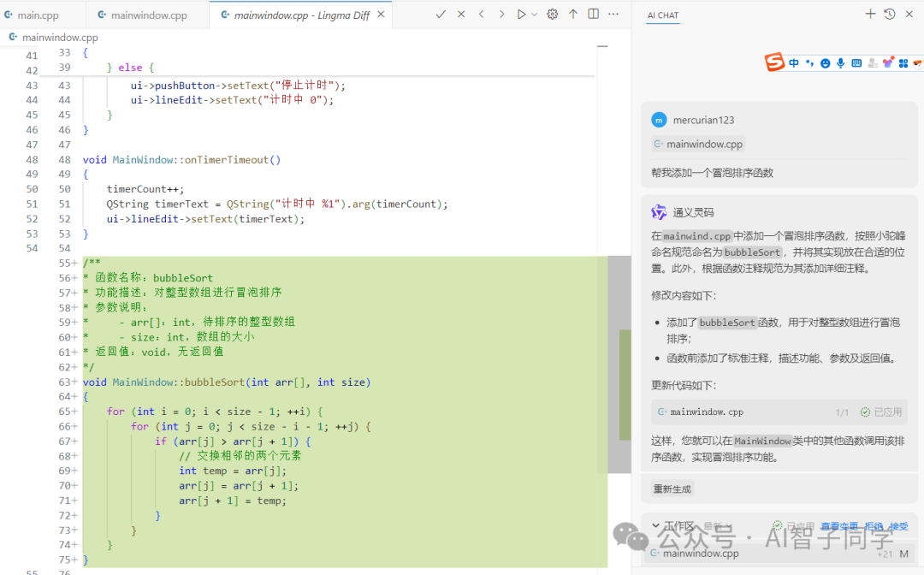Open mainwindow.cpp file chip in user message
Screen dimensions: 924x575
click(x=698, y=144)
